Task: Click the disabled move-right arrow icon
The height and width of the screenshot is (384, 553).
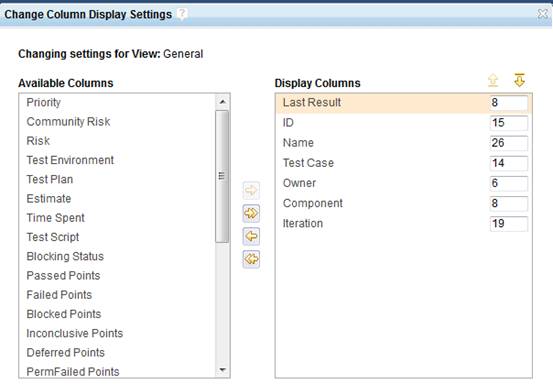Action: 251,190
